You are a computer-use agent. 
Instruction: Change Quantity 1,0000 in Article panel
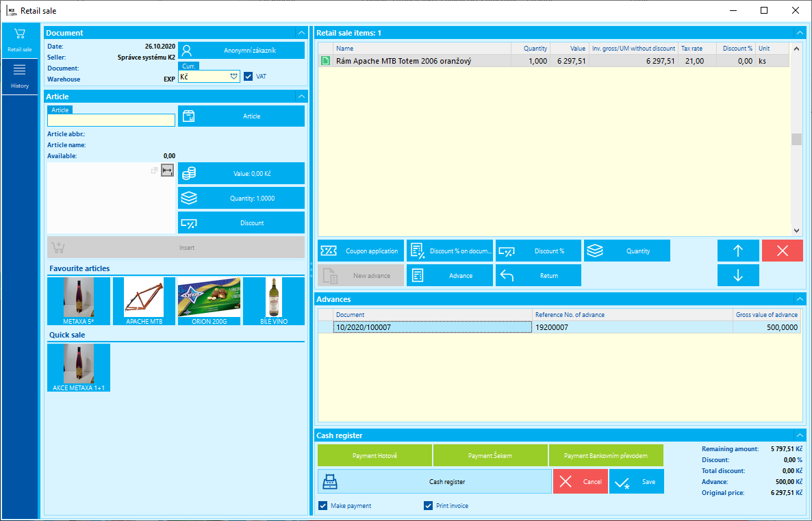pyautogui.click(x=241, y=199)
